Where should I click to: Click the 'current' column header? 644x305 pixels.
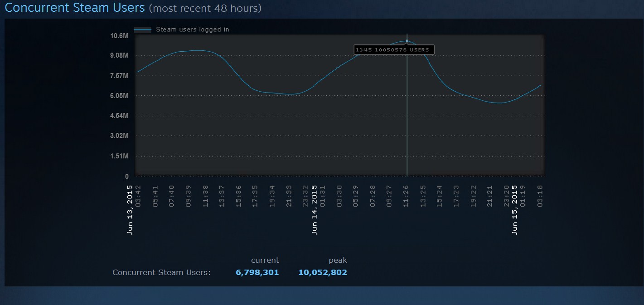tap(265, 261)
